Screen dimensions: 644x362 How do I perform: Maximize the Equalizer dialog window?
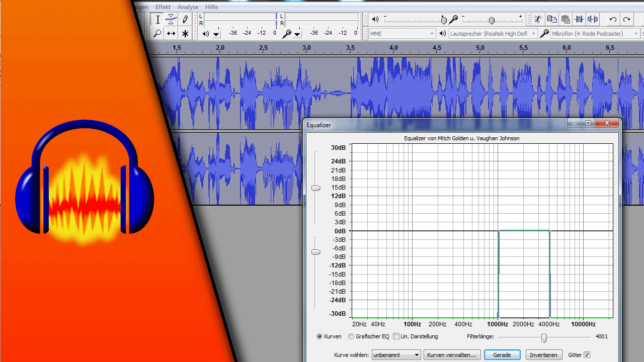tap(588, 123)
